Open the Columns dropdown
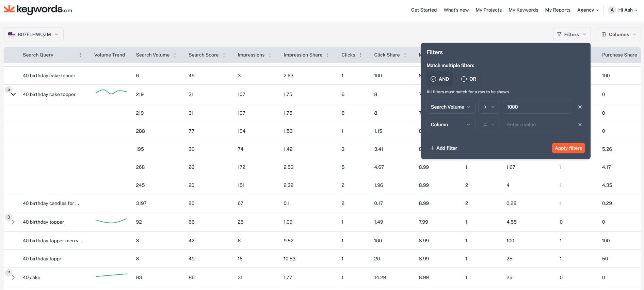Image resolution: width=644 pixels, height=290 pixels. click(x=619, y=34)
